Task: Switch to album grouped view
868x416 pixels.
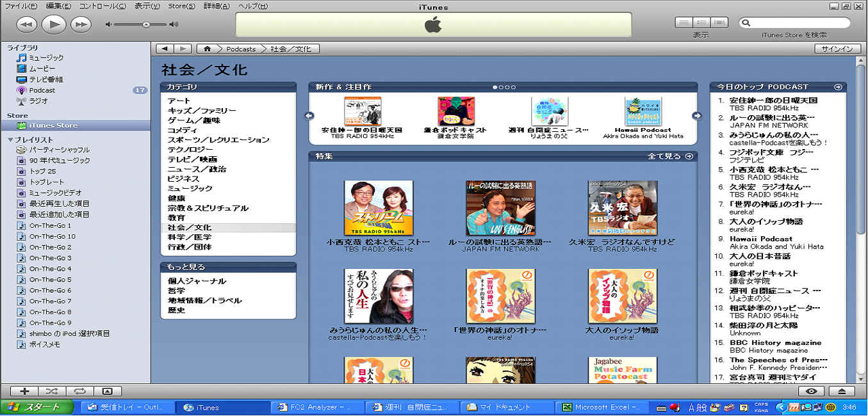Action: (x=702, y=22)
